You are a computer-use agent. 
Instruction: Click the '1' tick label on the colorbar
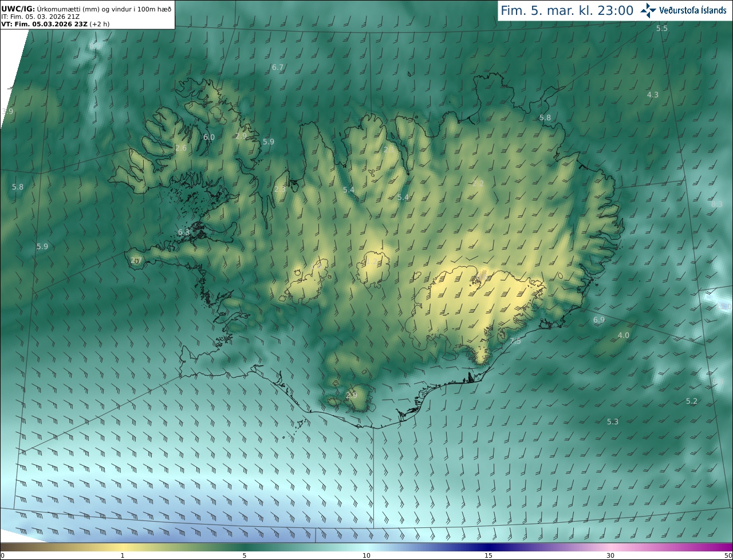click(x=123, y=555)
